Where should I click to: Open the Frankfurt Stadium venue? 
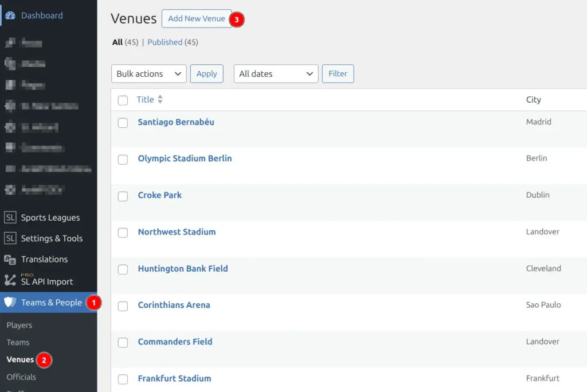174,378
